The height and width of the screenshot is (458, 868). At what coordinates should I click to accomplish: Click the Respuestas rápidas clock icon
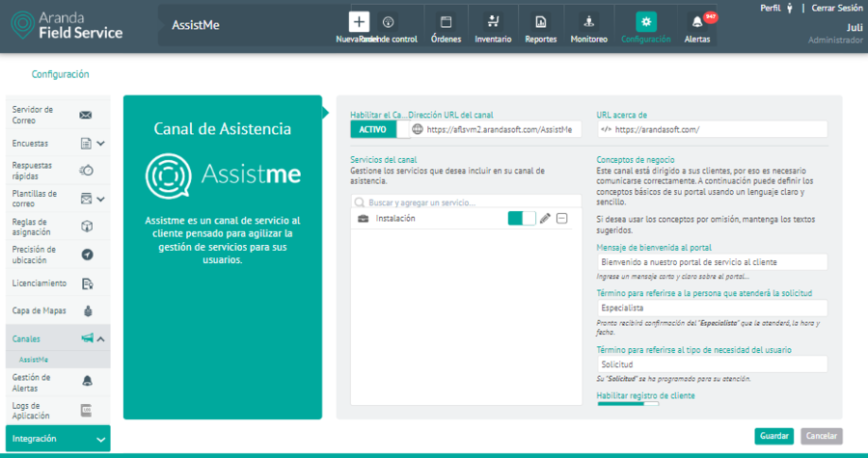point(87,171)
